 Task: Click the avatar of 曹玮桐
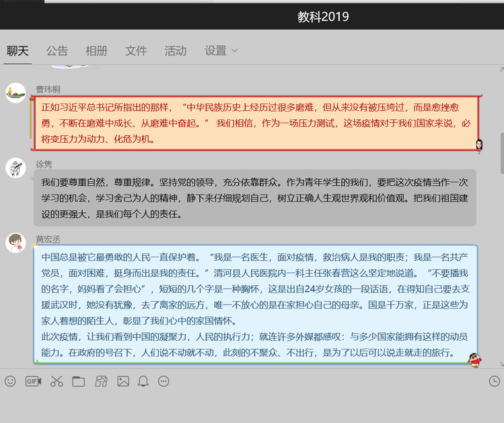[15, 93]
